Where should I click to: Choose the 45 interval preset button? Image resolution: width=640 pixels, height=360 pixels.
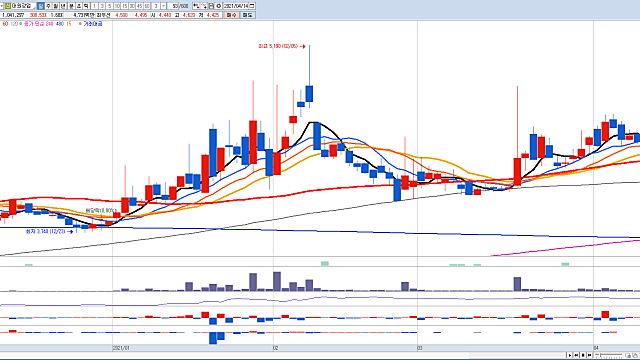(x=140, y=6)
